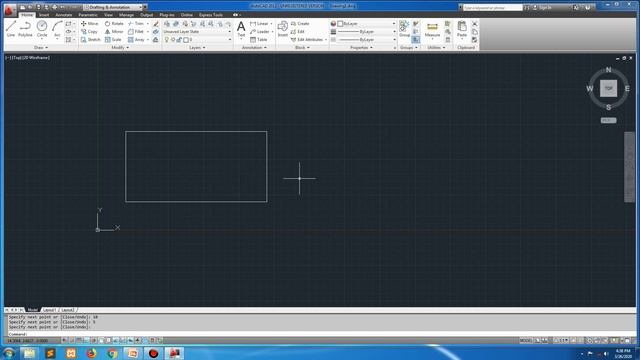Image resolution: width=640 pixels, height=360 pixels.
Task: Open Firefox from the taskbar
Action: (91, 353)
